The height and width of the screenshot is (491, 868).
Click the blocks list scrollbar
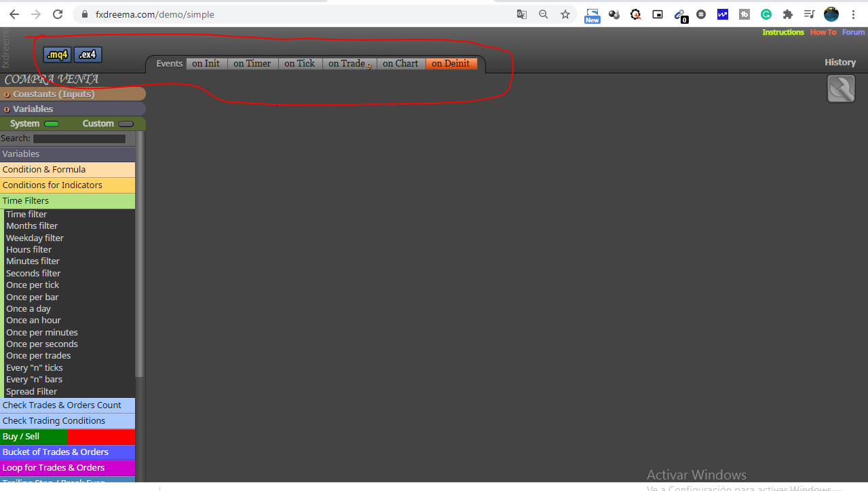(x=140, y=255)
